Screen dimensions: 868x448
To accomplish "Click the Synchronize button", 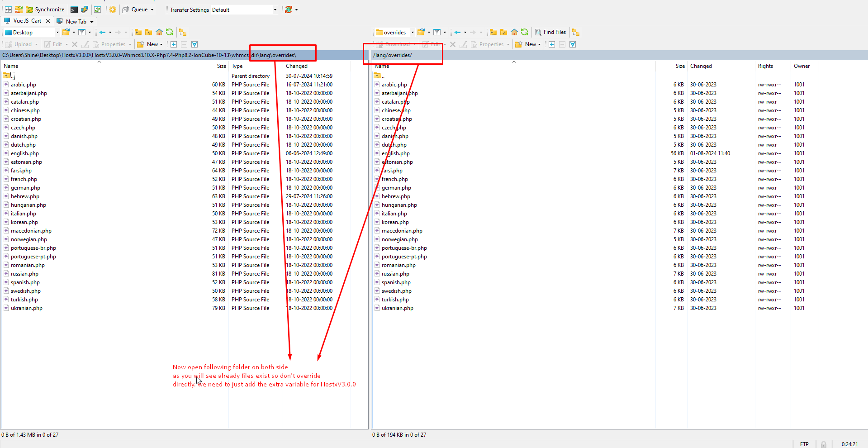I will [45, 10].
